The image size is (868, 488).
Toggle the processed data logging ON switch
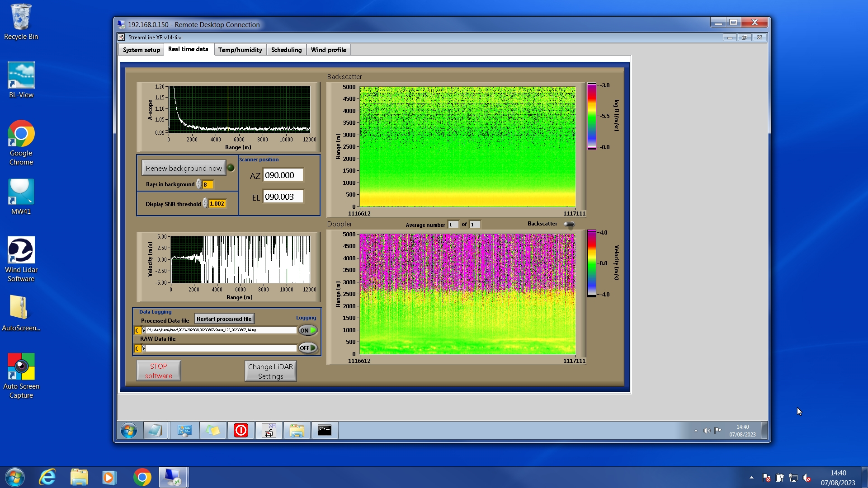[x=308, y=330]
